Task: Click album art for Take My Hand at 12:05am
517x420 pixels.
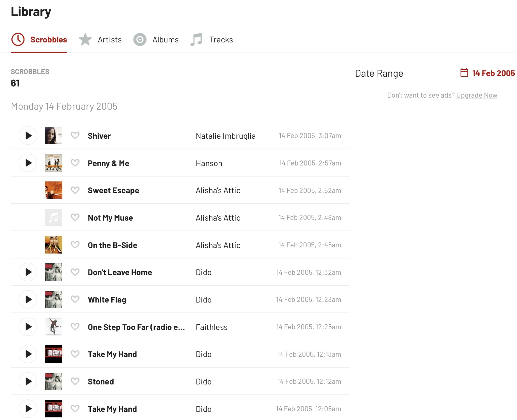Action: (54, 409)
